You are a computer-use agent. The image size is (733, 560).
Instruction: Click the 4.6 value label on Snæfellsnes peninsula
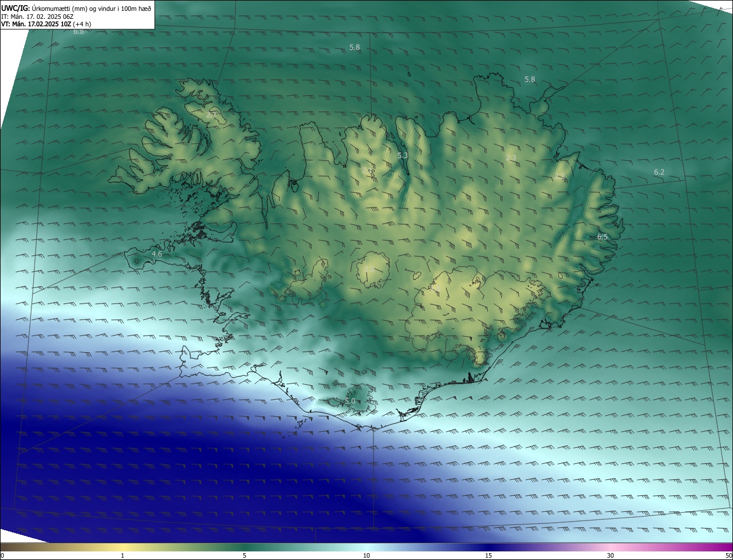(157, 254)
